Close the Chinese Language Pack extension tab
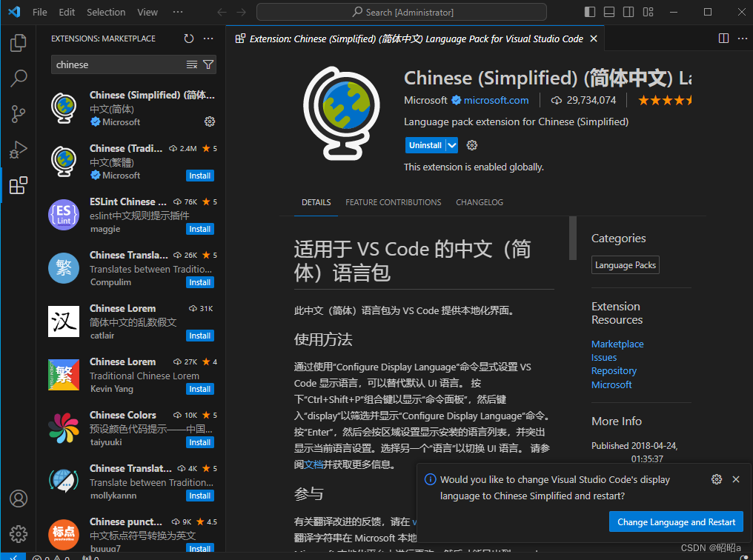 point(594,39)
